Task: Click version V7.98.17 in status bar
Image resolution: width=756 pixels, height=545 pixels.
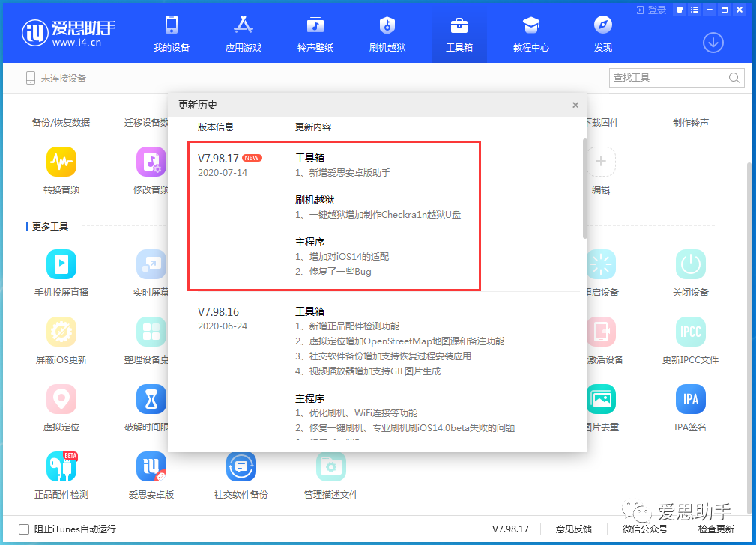Action: pos(510,529)
